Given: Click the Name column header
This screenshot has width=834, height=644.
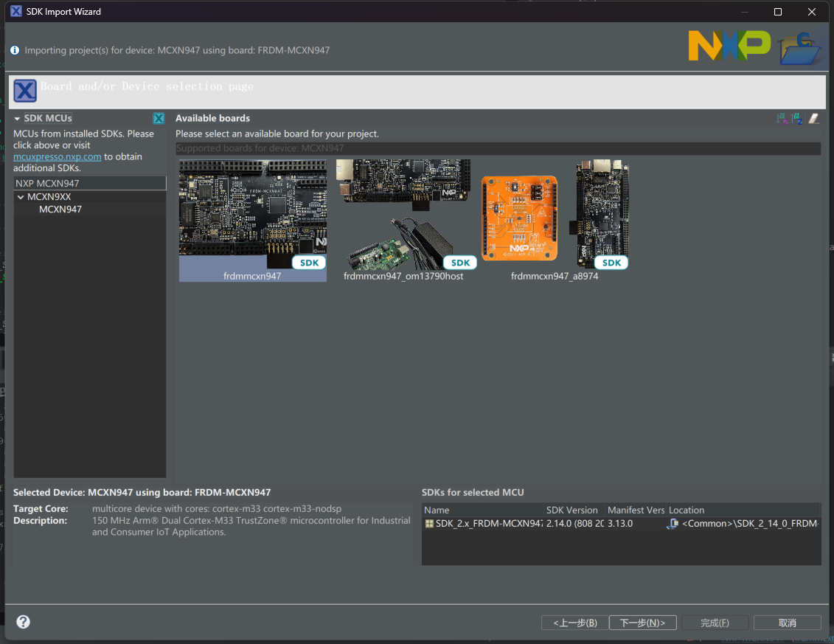Looking at the screenshot, I should tap(482, 510).
